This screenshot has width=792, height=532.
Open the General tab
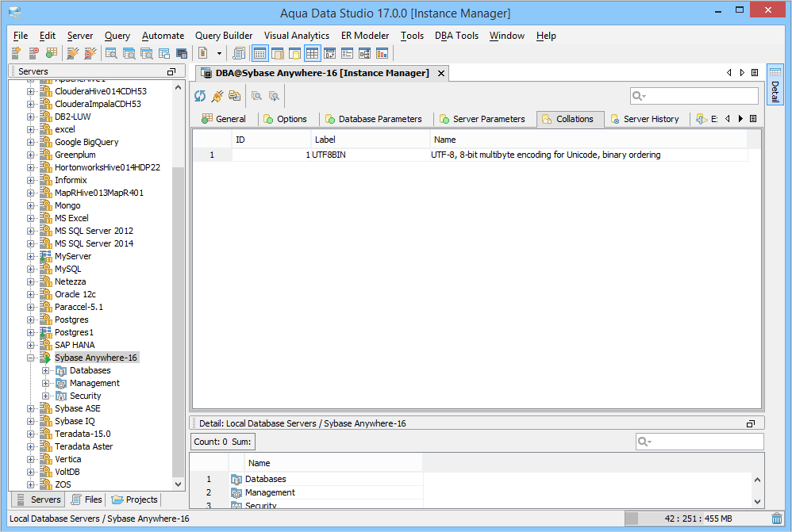(x=223, y=119)
